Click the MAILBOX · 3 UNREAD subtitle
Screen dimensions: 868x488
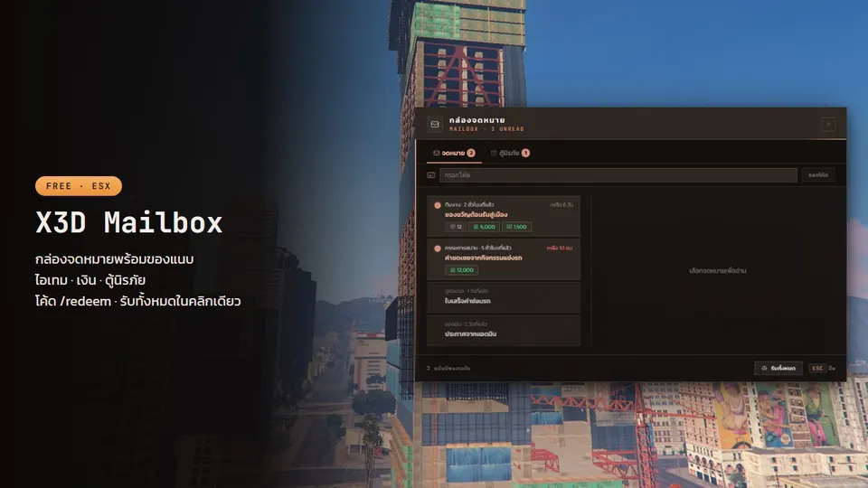[x=486, y=129]
